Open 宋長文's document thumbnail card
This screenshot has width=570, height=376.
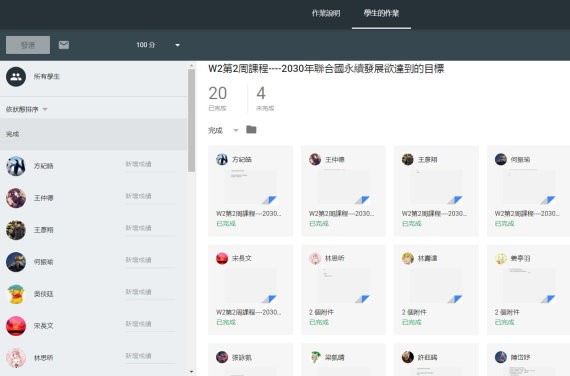250,286
